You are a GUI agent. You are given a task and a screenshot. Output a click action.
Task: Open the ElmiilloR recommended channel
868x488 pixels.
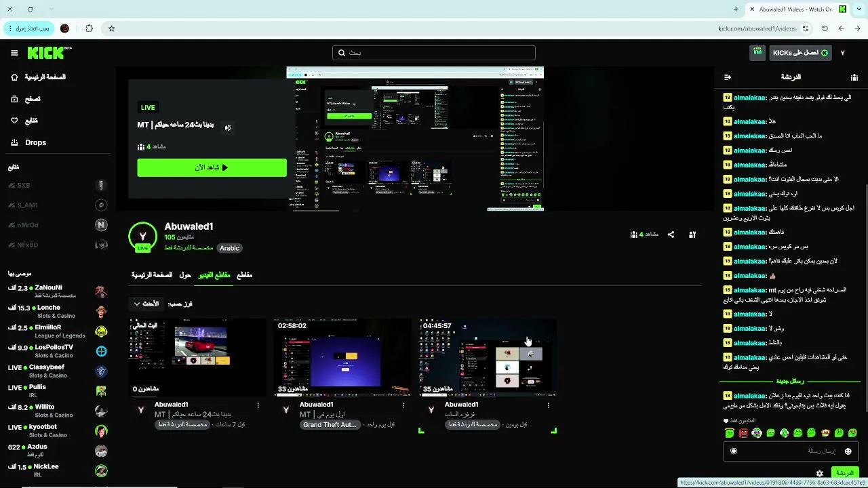click(x=58, y=331)
